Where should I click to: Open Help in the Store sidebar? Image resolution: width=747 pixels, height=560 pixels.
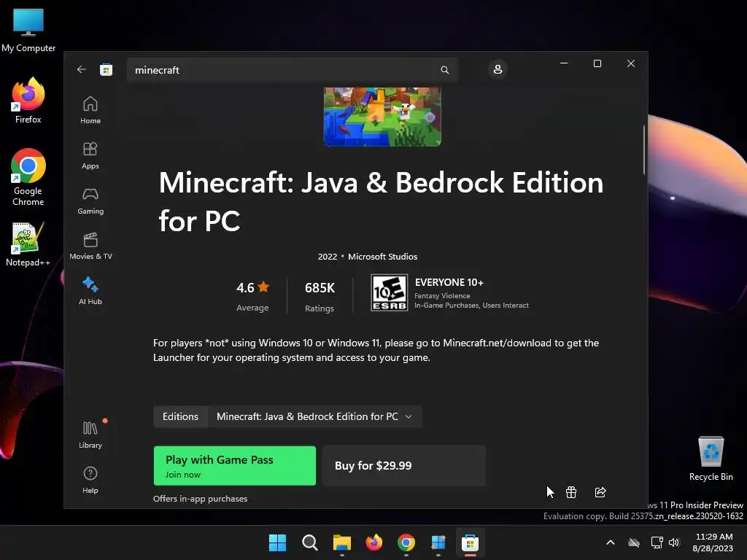coord(90,480)
